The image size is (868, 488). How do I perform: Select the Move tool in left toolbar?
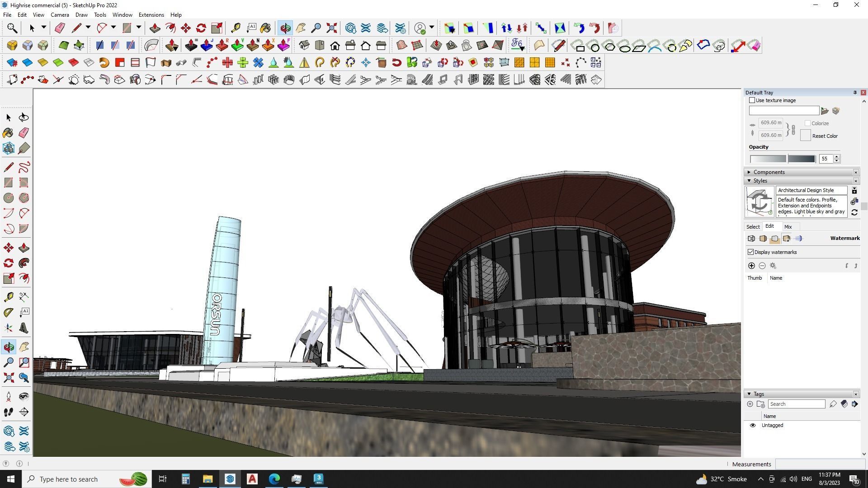click(x=9, y=248)
